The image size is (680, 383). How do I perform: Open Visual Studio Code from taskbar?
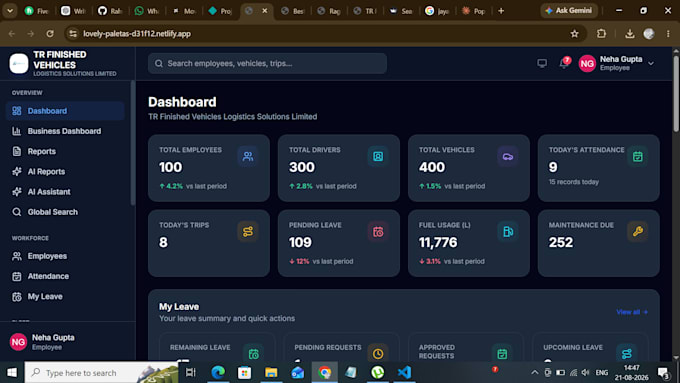tap(404, 373)
